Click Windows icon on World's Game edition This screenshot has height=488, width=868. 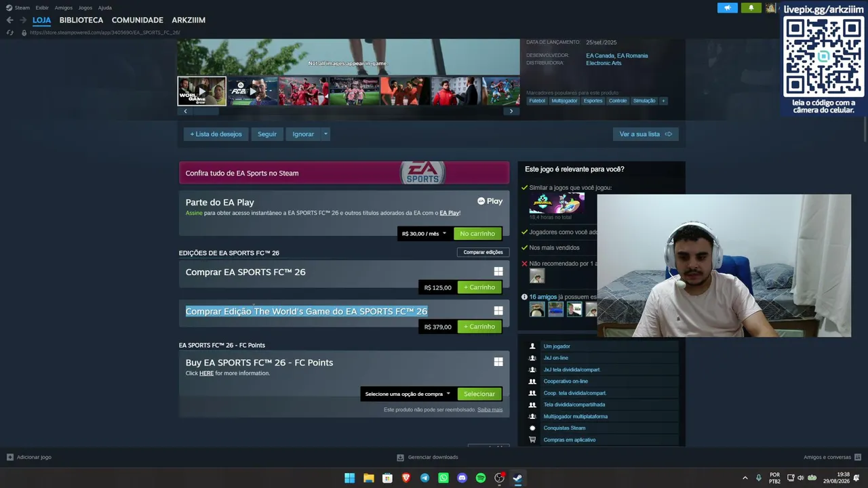[x=498, y=311]
